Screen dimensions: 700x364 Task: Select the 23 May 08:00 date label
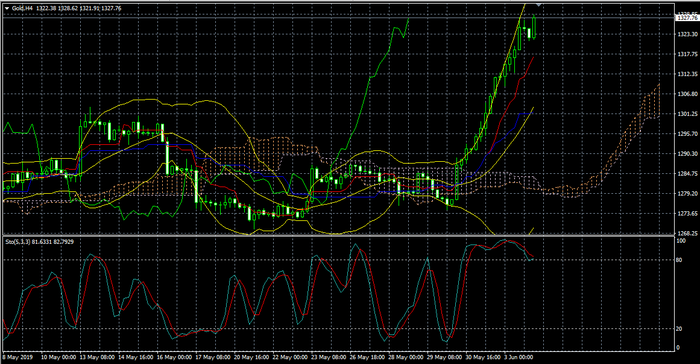pyautogui.click(x=328, y=357)
